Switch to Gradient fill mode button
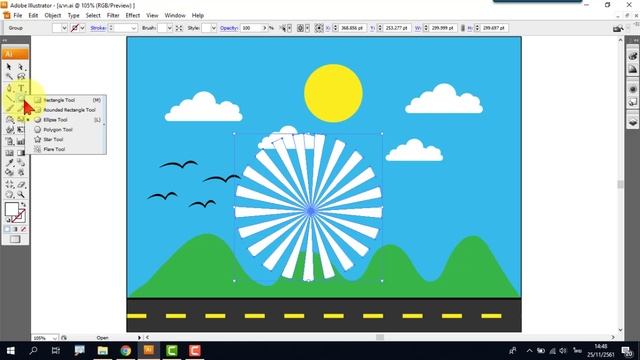The width and height of the screenshot is (640, 360). click(15, 229)
